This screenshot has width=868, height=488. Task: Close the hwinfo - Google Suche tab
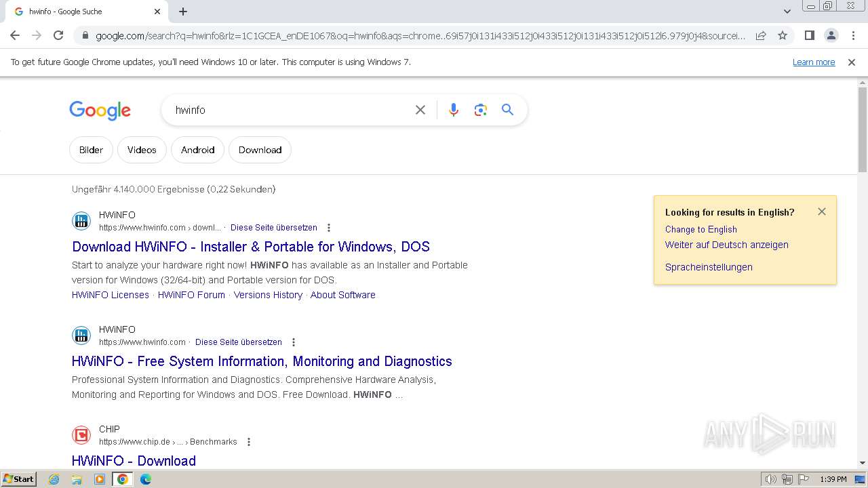point(157,12)
